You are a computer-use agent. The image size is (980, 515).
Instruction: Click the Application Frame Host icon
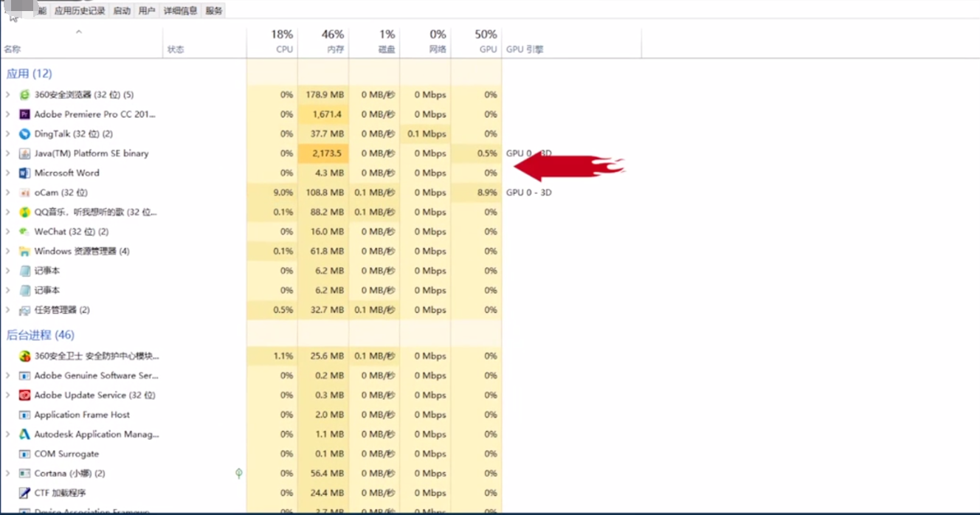(x=24, y=415)
